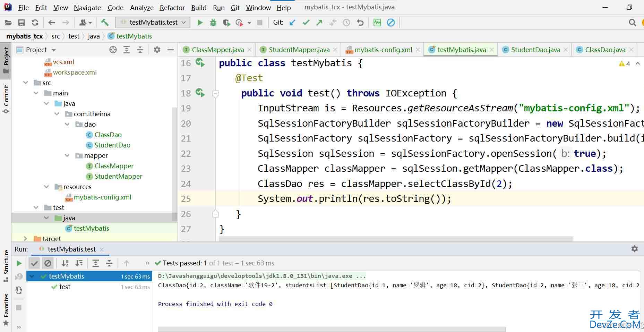Collapse com.itheima package node

(x=57, y=114)
